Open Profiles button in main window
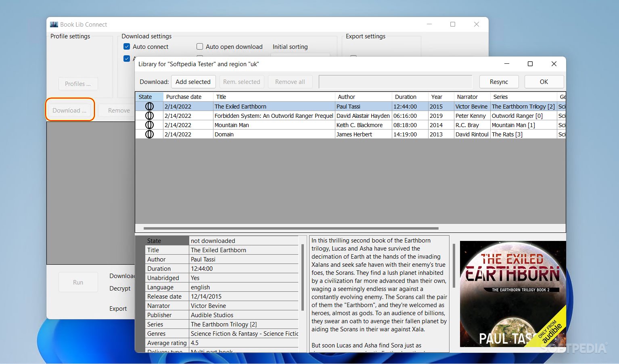 pos(78,84)
